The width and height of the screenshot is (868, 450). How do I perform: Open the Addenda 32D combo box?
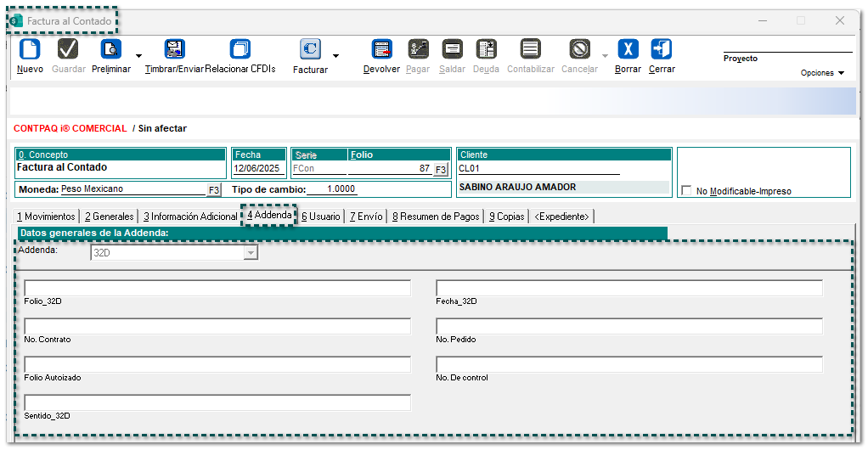click(250, 253)
